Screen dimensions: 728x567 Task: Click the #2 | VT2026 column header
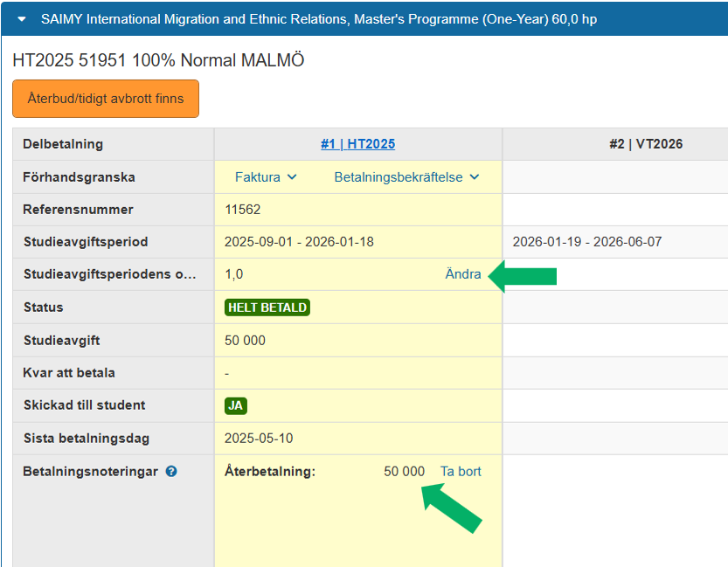[646, 144]
